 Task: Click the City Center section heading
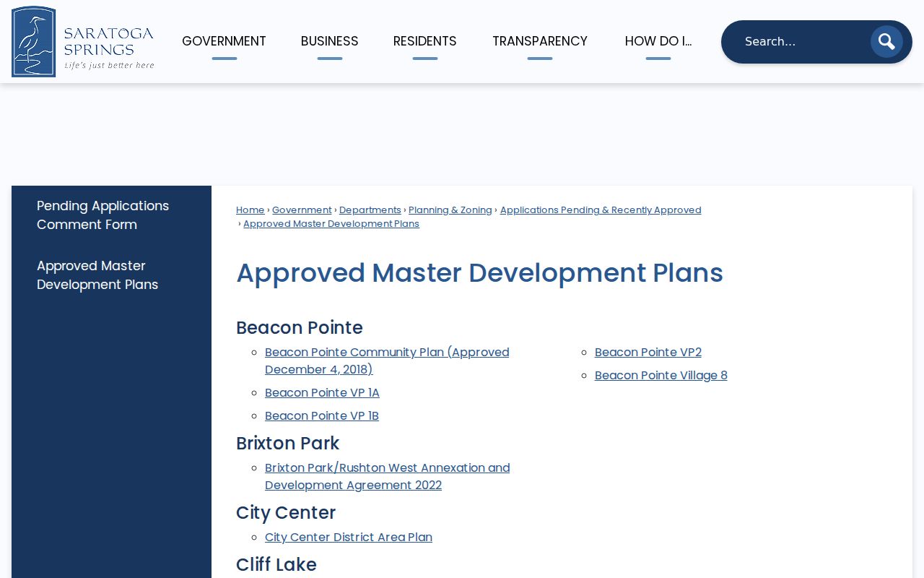pyautogui.click(x=286, y=513)
